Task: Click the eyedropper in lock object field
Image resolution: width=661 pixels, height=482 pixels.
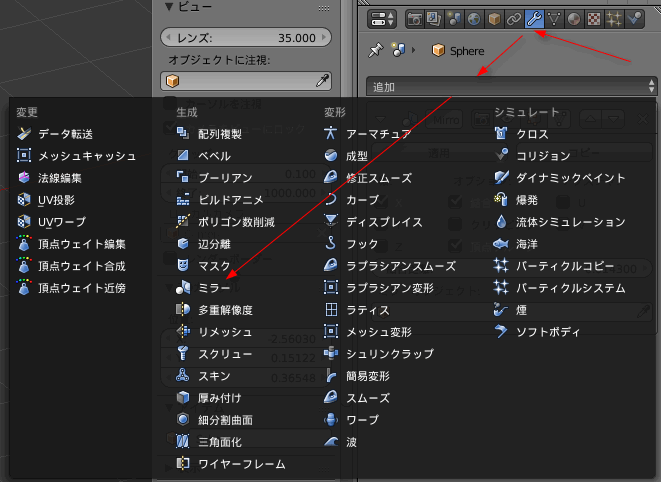Action: pyautogui.click(x=322, y=81)
